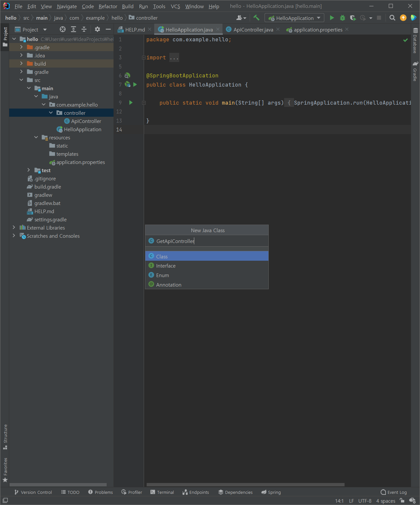Image resolution: width=420 pixels, height=505 pixels.
Task: Open the Refactor menu
Action: 108,6
